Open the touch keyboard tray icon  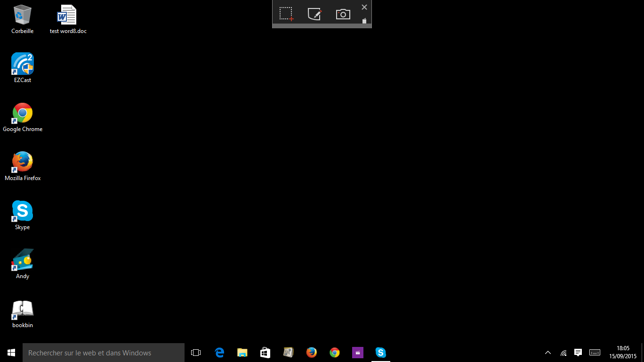(x=595, y=353)
